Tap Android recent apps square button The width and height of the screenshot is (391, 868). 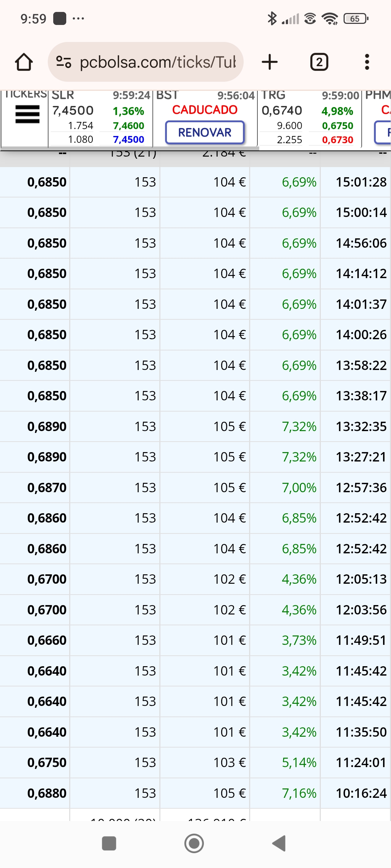click(x=109, y=844)
